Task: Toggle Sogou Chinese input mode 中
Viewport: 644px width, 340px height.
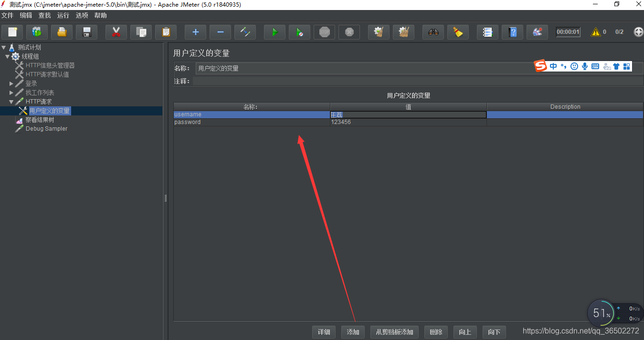Action: (x=553, y=66)
